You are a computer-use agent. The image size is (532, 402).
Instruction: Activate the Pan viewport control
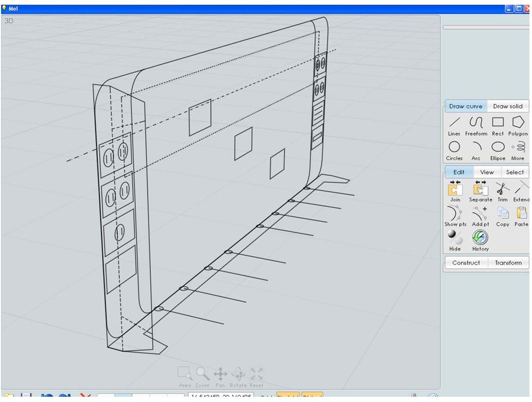220,377
